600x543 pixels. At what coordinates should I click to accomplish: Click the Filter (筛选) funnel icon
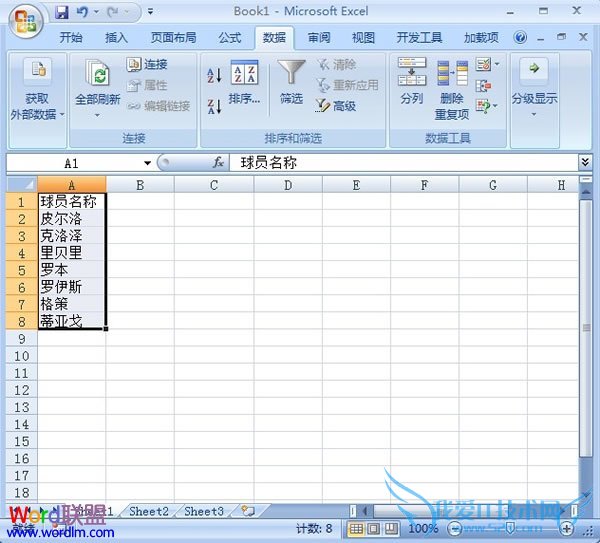click(291, 73)
